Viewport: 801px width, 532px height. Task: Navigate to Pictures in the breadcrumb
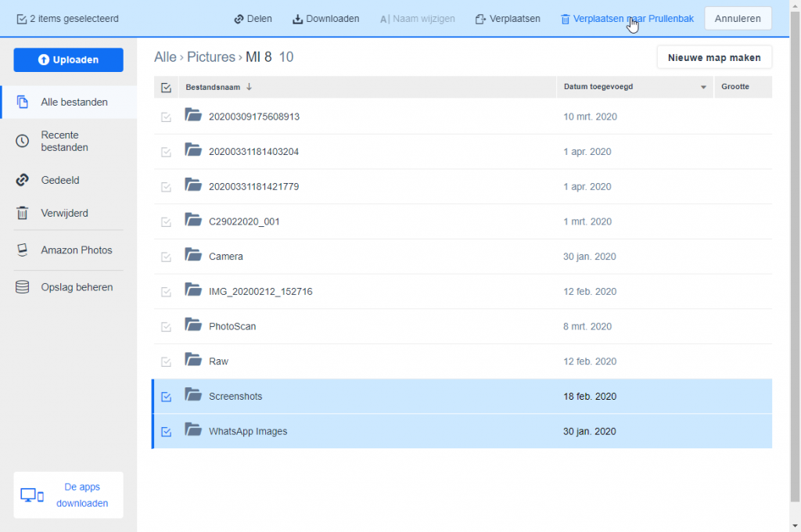pyautogui.click(x=210, y=57)
